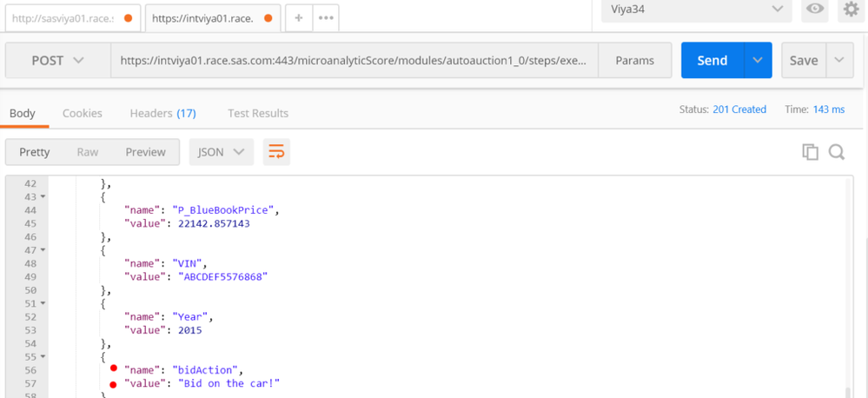The height and width of the screenshot is (398, 868).
Task: Click the Params button
Action: point(635,60)
